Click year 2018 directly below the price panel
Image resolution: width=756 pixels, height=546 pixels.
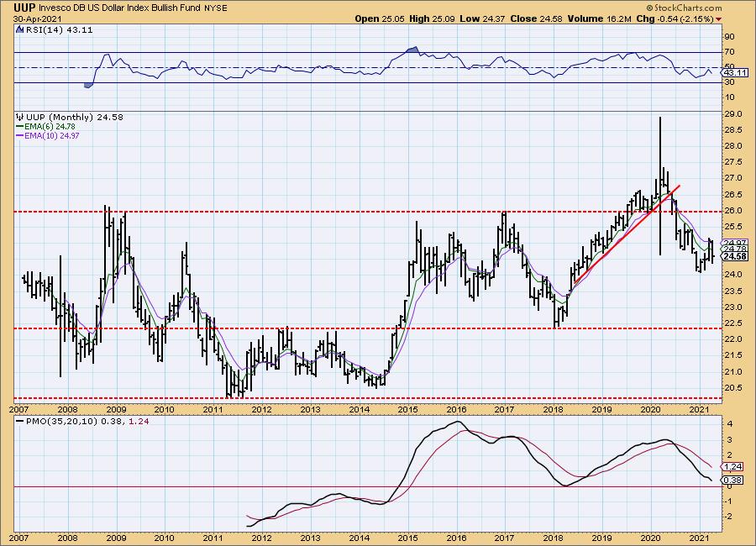(x=553, y=410)
